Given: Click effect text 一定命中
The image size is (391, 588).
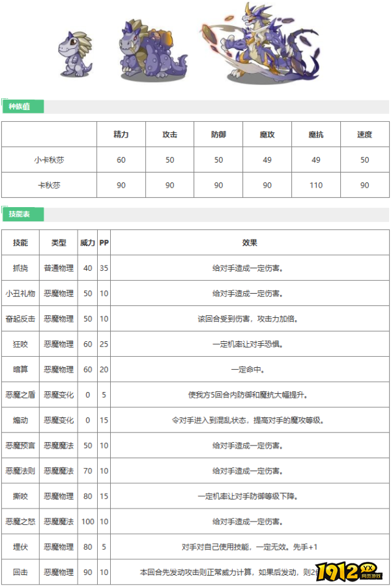Looking at the screenshot, I should pyautogui.click(x=248, y=370).
